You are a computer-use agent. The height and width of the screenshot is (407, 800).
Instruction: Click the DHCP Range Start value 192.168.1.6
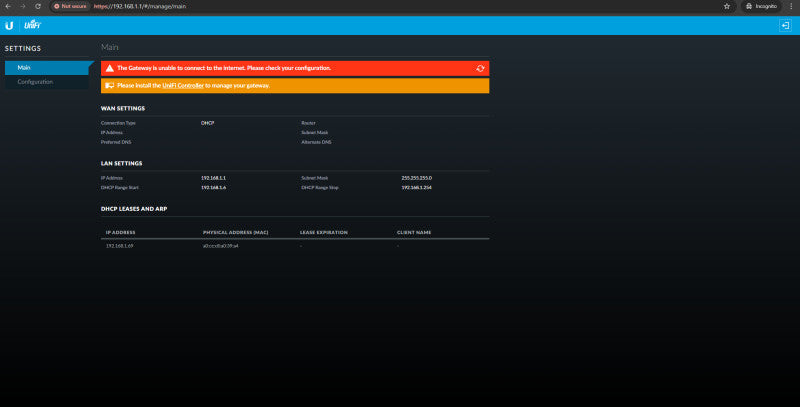[213, 188]
